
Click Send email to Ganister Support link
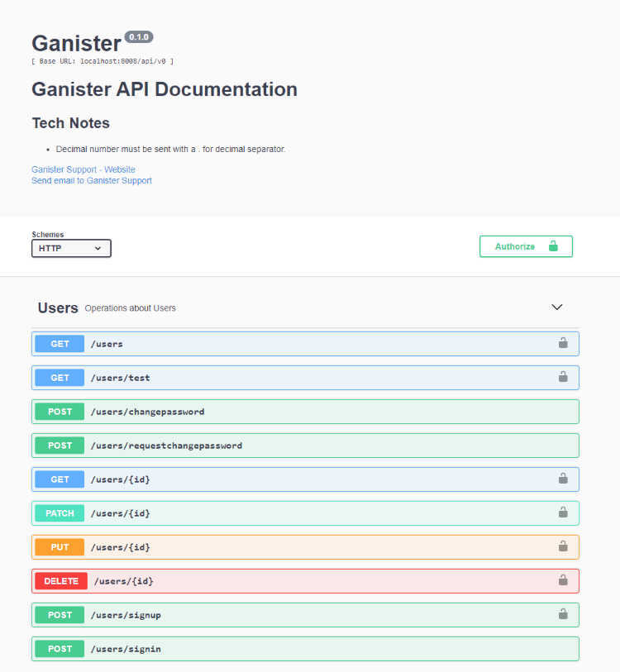coord(91,180)
